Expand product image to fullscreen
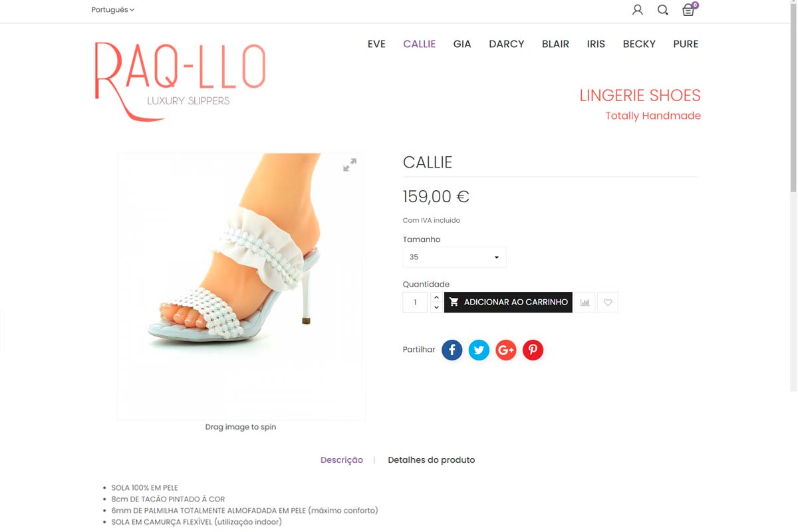 [x=350, y=165]
